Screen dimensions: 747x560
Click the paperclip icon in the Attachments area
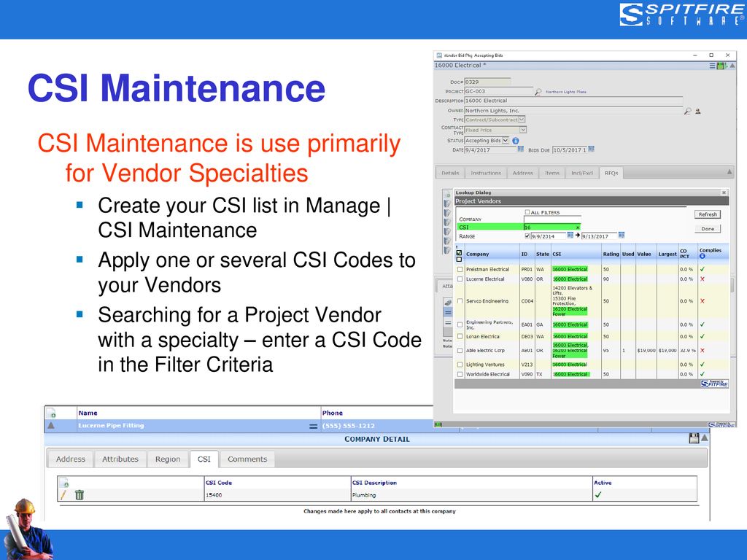point(448,302)
